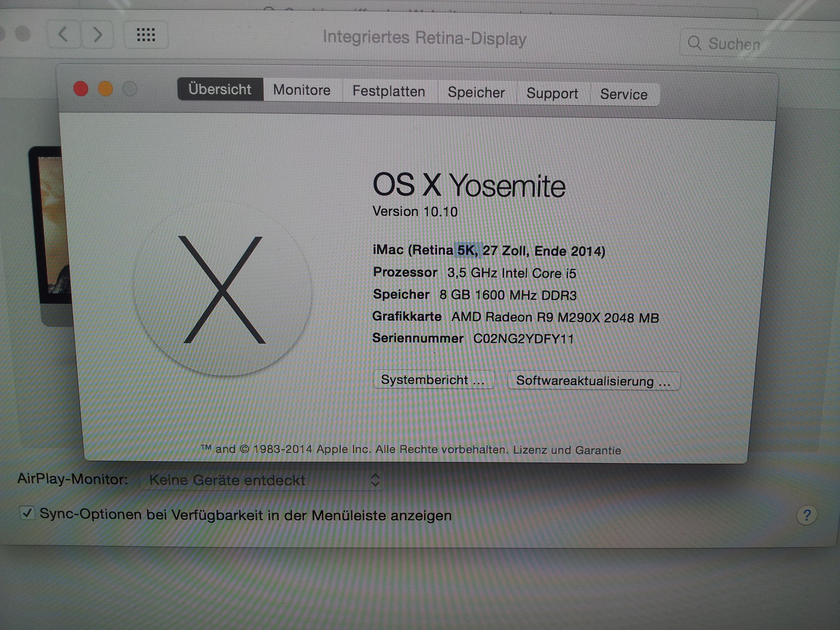Open the Service tab
840x630 pixels.
(623, 94)
